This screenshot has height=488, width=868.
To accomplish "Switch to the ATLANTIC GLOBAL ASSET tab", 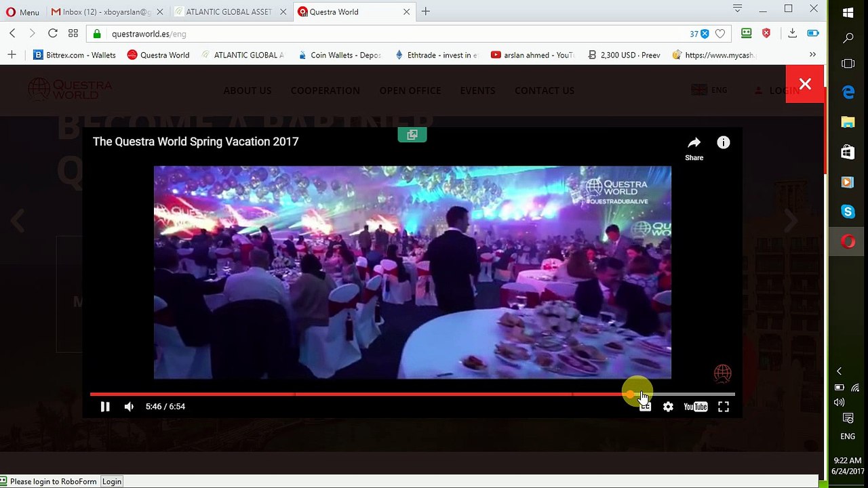I will click(x=229, y=12).
